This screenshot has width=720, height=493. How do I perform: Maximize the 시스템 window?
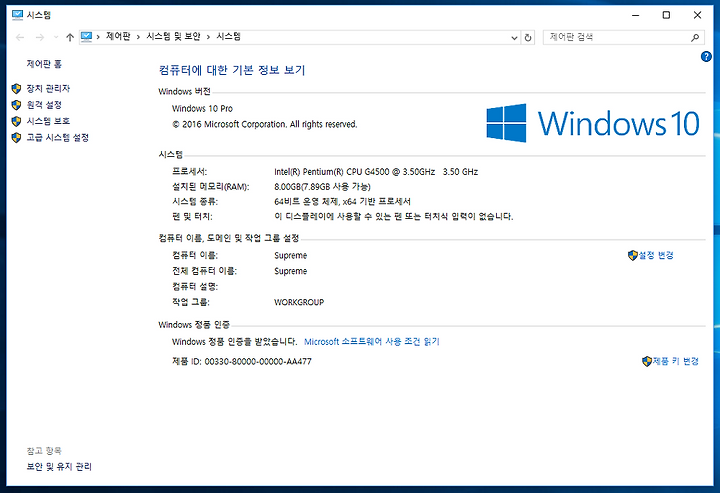point(666,15)
